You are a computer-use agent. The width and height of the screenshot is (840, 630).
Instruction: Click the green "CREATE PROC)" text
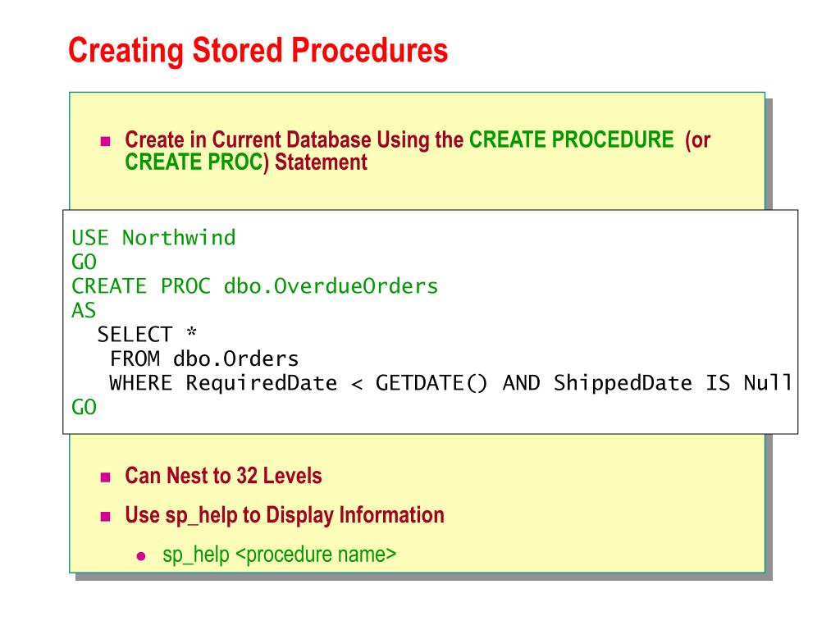click(197, 162)
